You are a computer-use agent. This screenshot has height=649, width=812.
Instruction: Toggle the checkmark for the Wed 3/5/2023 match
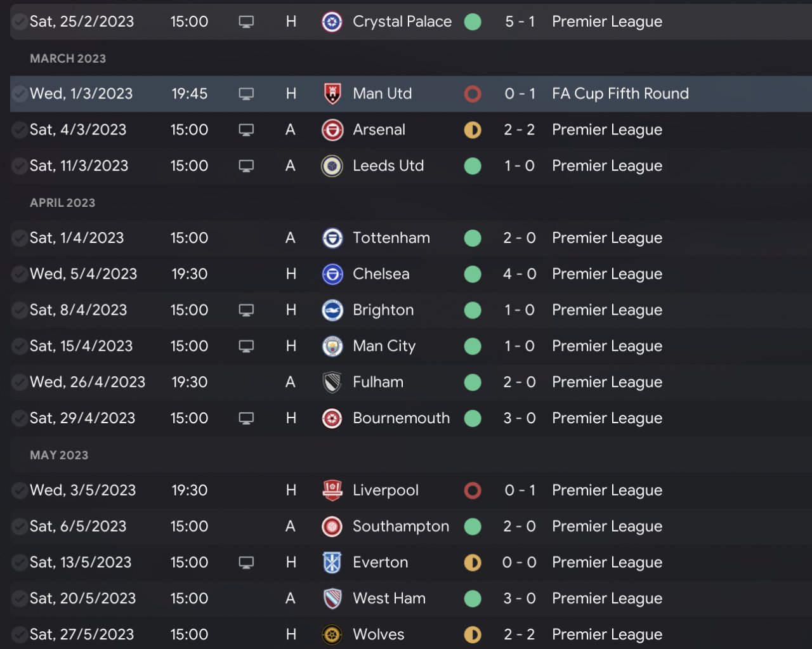20,490
